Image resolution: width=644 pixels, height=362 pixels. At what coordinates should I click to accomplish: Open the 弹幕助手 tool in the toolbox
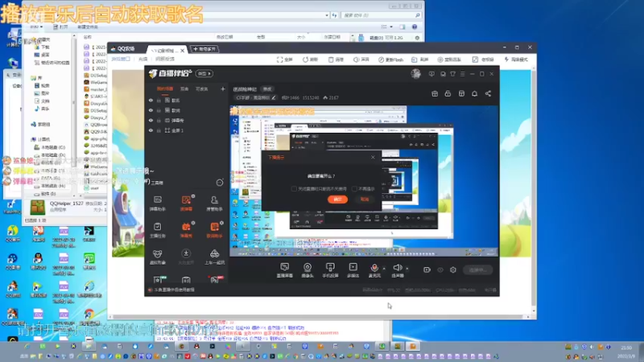tap(157, 204)
